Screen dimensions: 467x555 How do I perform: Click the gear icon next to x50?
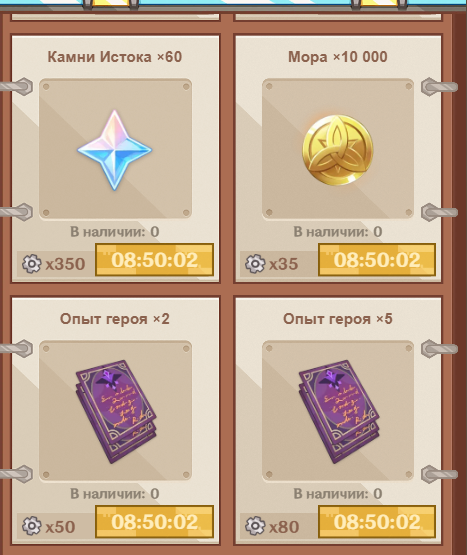[32, 526]
